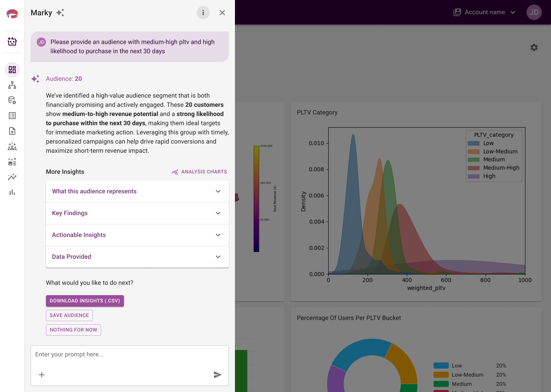This screenshot has height=392, width=551.
Task: Expand the Key Findings section
Action: (x=137, y=213)
